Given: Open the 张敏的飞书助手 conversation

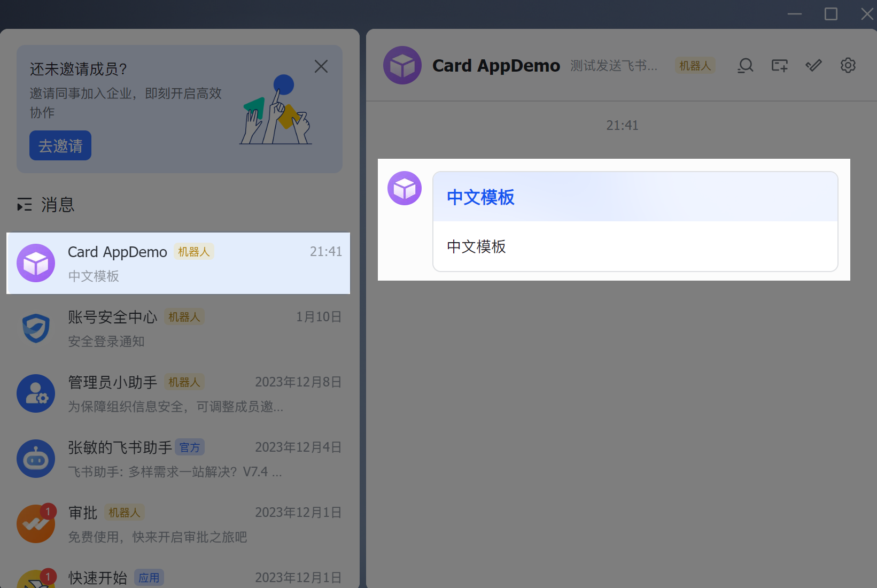Looking at the screenshot, I should point(178,459).
